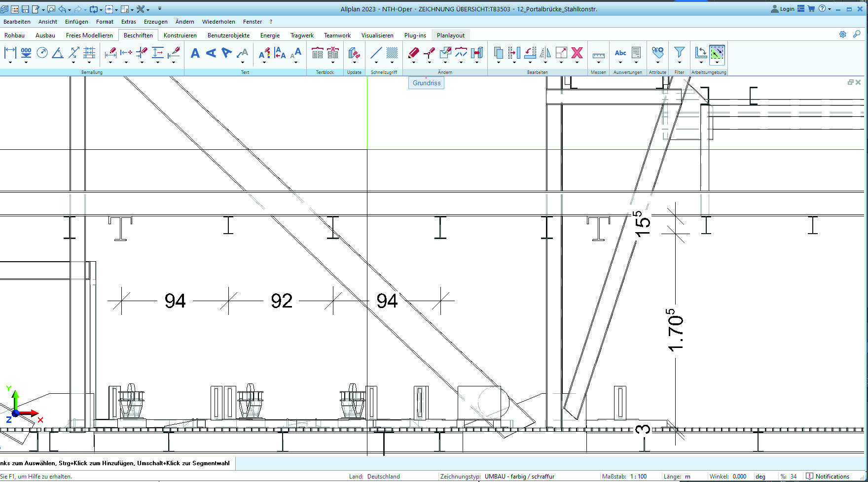
Task: Toggle the highlighted Arbeitsumgebung view mode button
Action: tap(717, 52)
